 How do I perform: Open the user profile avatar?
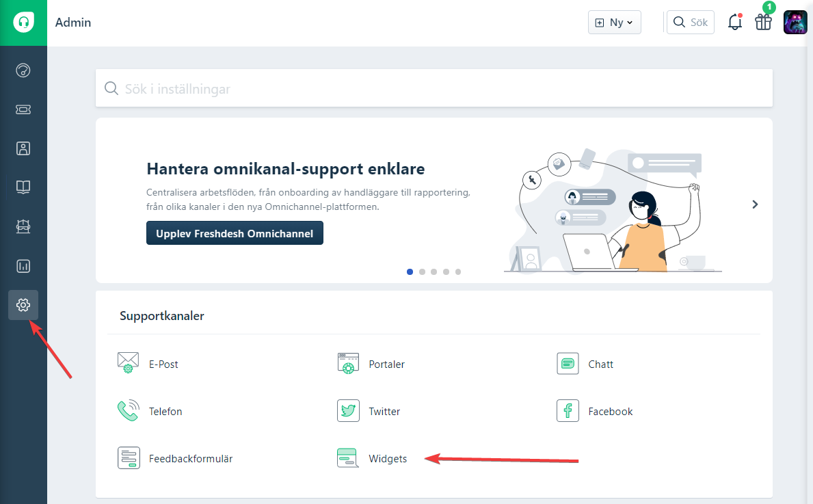pos(795,23)
